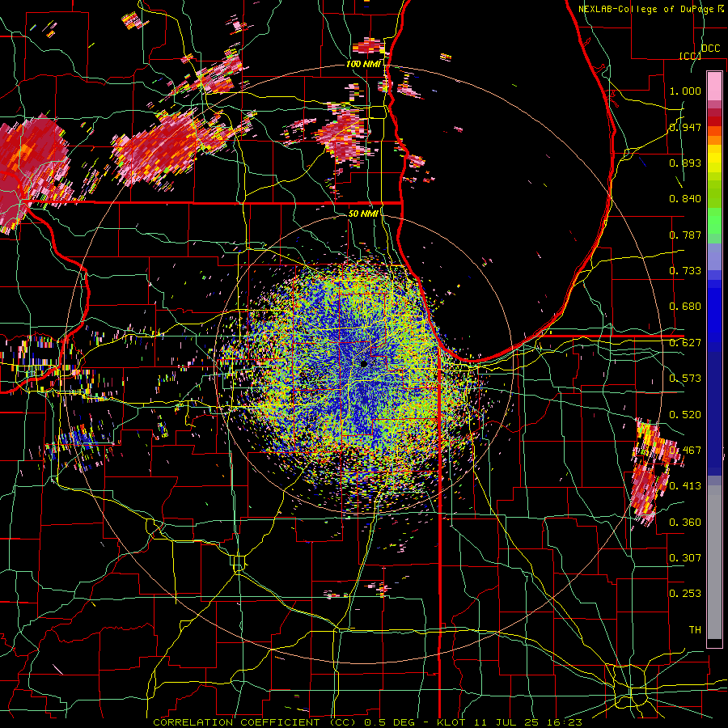Image resolution: width=728 pixels, height=728 pixels.
Task: Click the 0.733 scale value
Action: [685, 271]
